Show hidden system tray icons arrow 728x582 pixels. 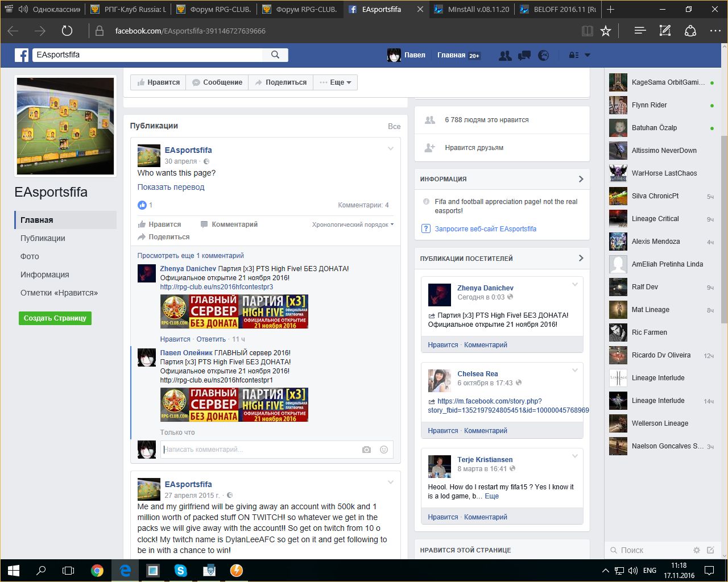606,571
